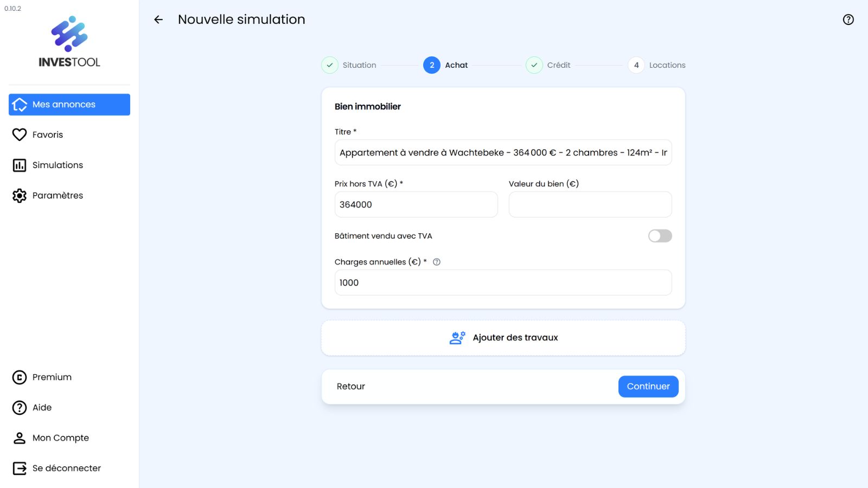Click the checkmark icon for the Crédit step

pos(534,65)
